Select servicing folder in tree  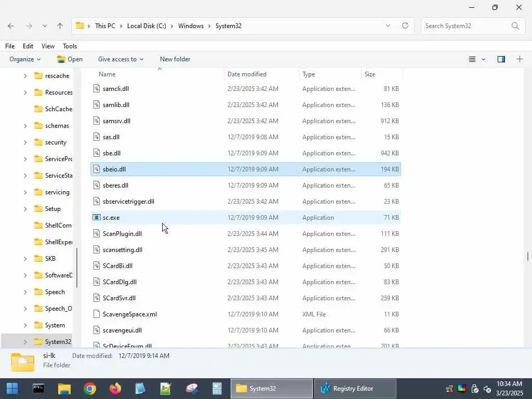pos(52,192)
